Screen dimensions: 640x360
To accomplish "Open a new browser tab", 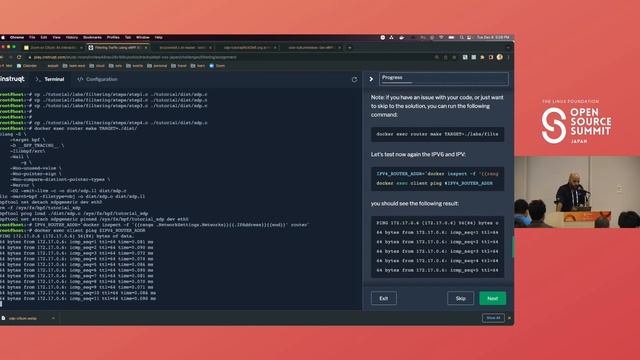I will 349,48.
